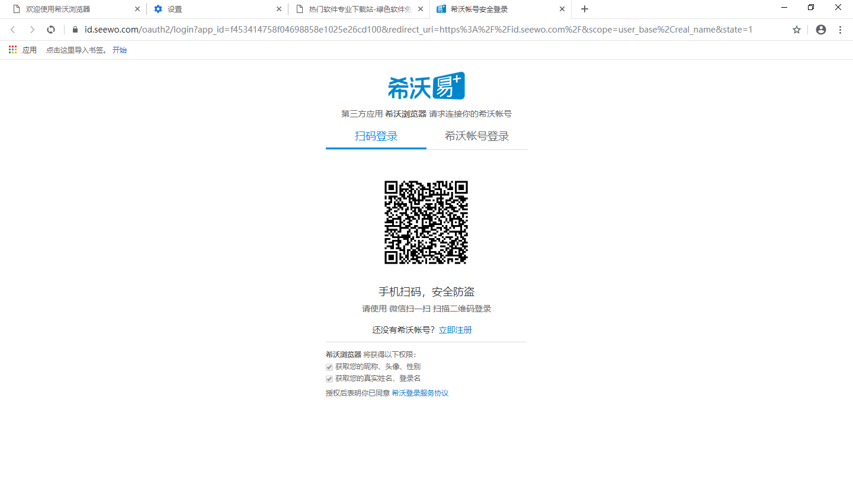Close the 设置 tab
This screenshot has width=853, height=504.
pyautogui.click(x=279, y=9)
